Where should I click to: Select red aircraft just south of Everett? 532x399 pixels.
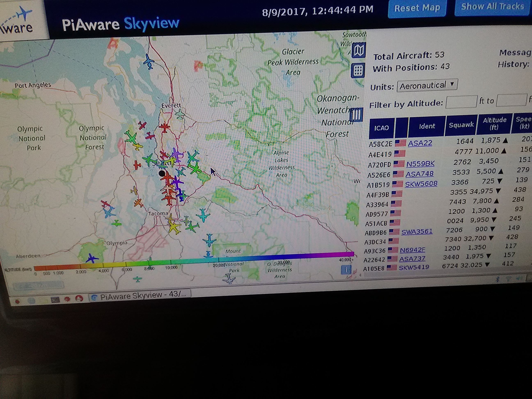165,127
